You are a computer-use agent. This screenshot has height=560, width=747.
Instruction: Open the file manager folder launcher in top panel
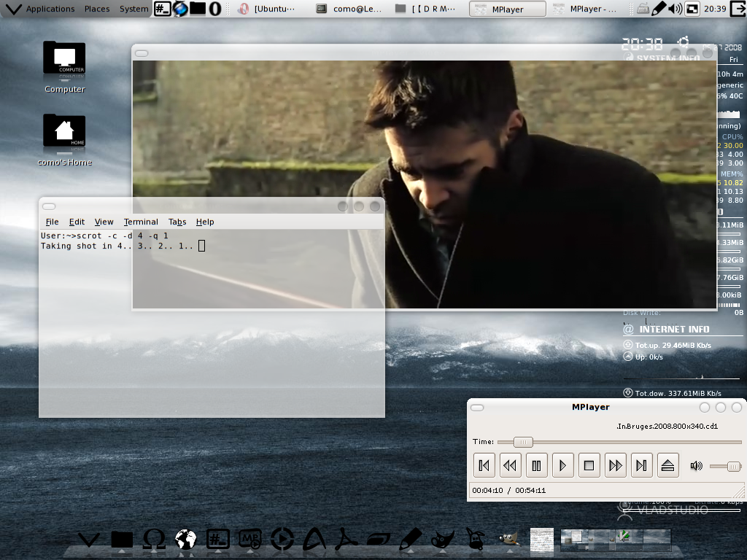tap(198, 9)
